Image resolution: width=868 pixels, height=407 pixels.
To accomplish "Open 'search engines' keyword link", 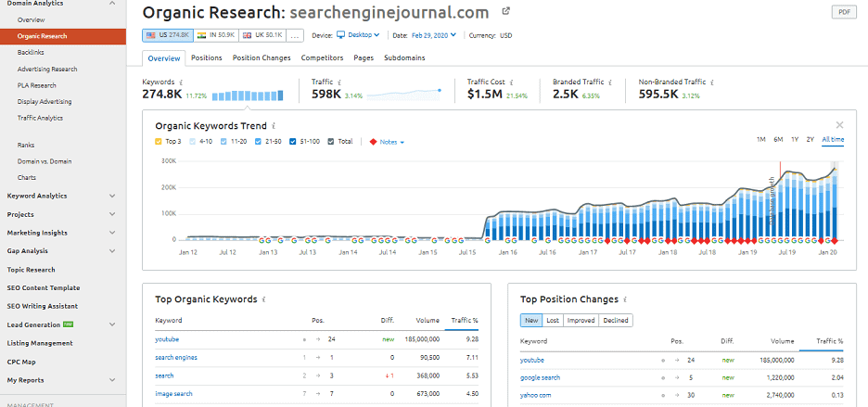I will click(x=176, y=357).
